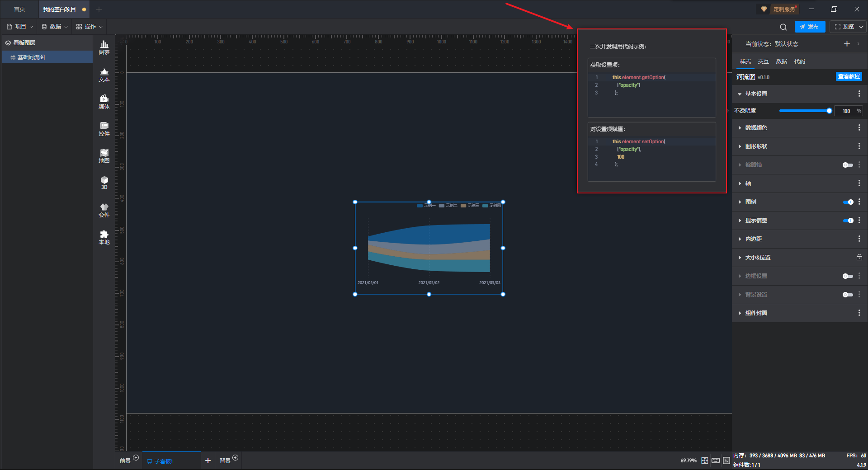Screen dimensions: 868x470
Task: Open the 项目 dropdown menu
Action: pos(20,27)
